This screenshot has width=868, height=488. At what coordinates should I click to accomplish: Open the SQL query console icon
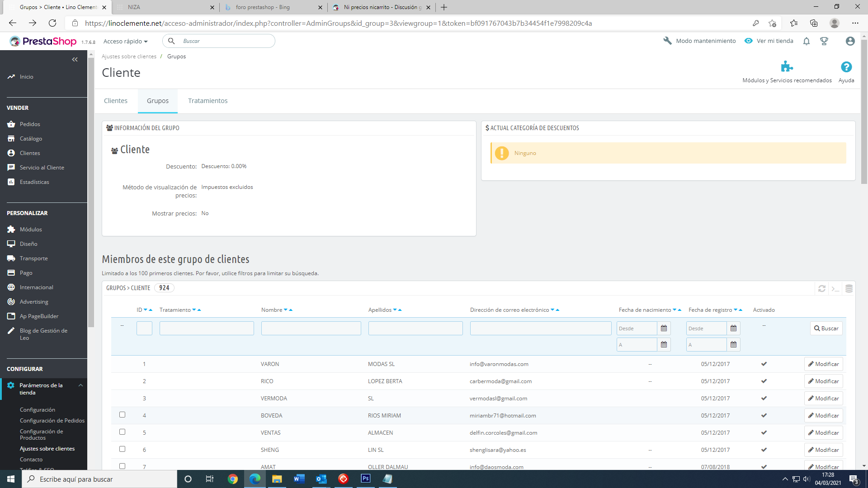pyautogui.click(x=835, y=288)
